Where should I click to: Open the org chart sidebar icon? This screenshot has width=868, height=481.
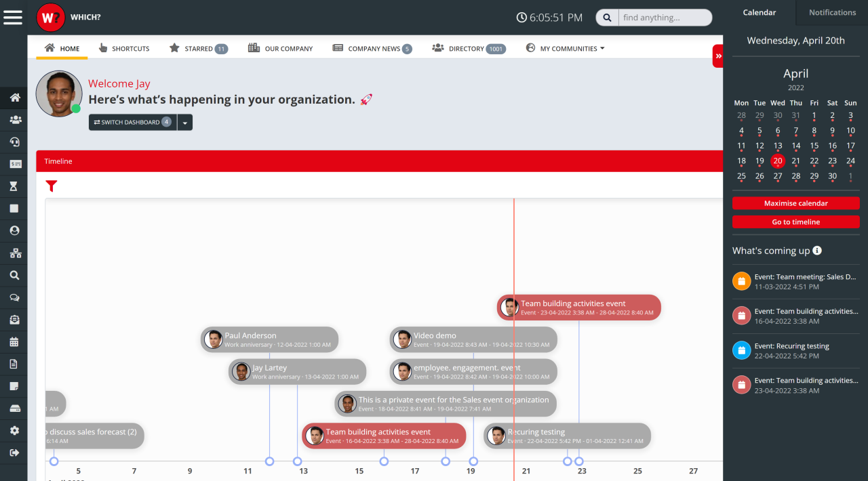click(14, 253)
